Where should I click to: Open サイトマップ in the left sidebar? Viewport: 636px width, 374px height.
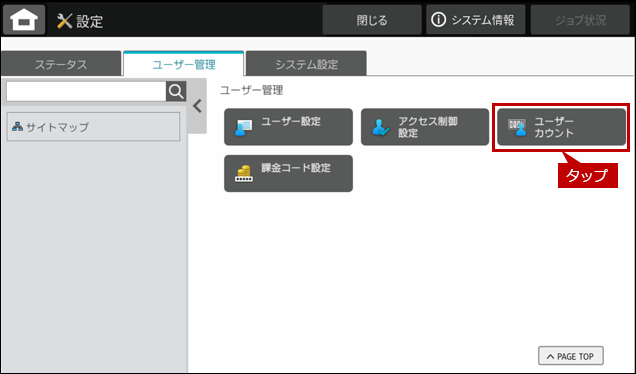click(93, 127)
